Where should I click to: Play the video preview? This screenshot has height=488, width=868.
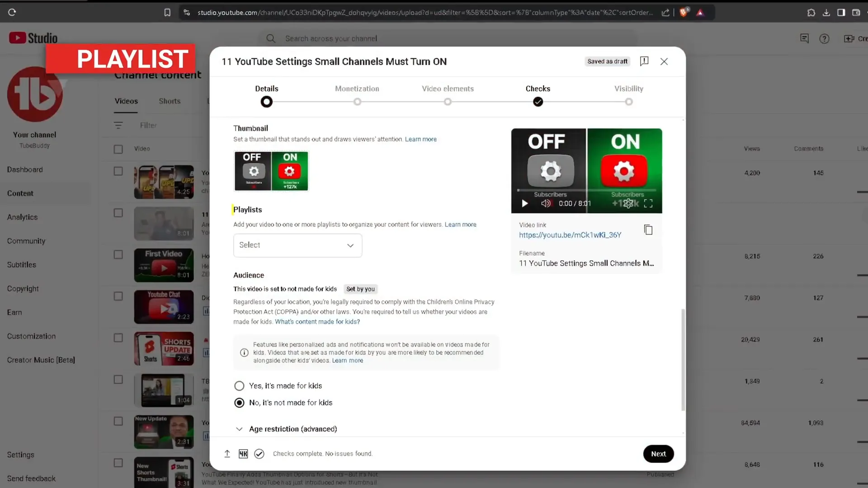[x=524, y=203]
